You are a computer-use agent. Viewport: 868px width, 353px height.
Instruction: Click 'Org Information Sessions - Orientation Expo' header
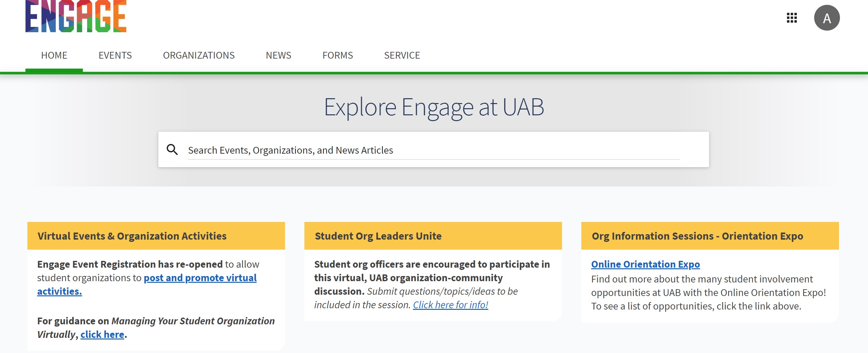[697, 236]
